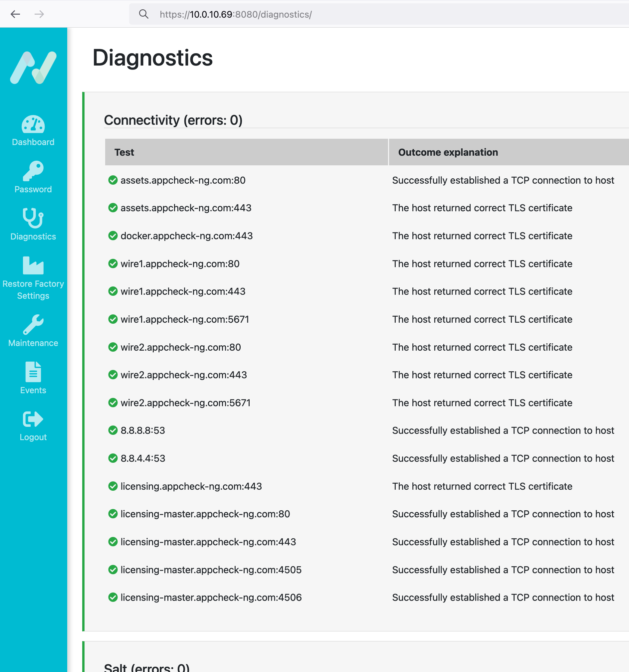Click outcome text for 8.8.8.8:53 row
Screen dimensions: 629x672
pos(503,430)
